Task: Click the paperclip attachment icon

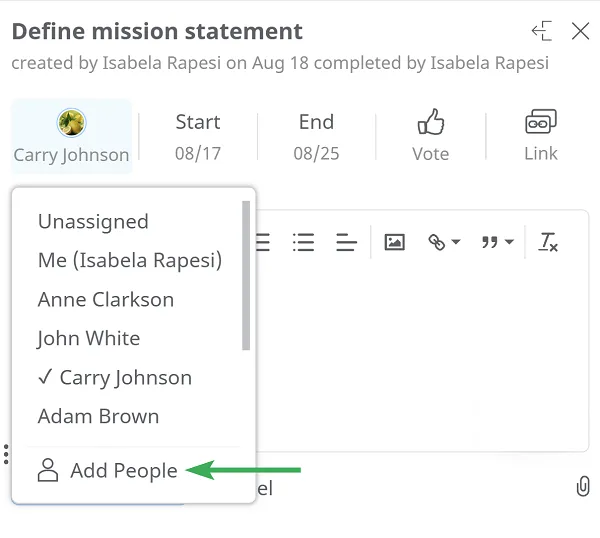Action: pos(583,486)
